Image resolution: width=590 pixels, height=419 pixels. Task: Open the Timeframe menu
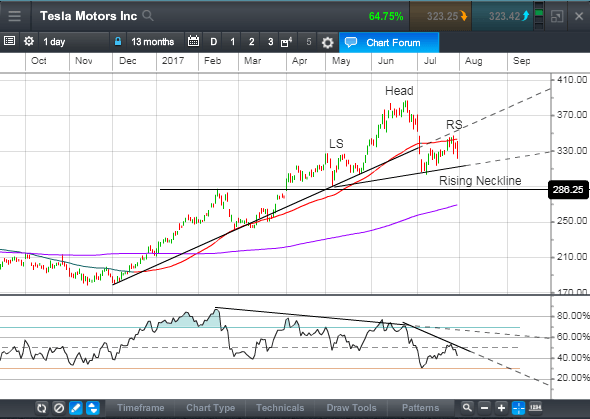(x=140, y=408)
